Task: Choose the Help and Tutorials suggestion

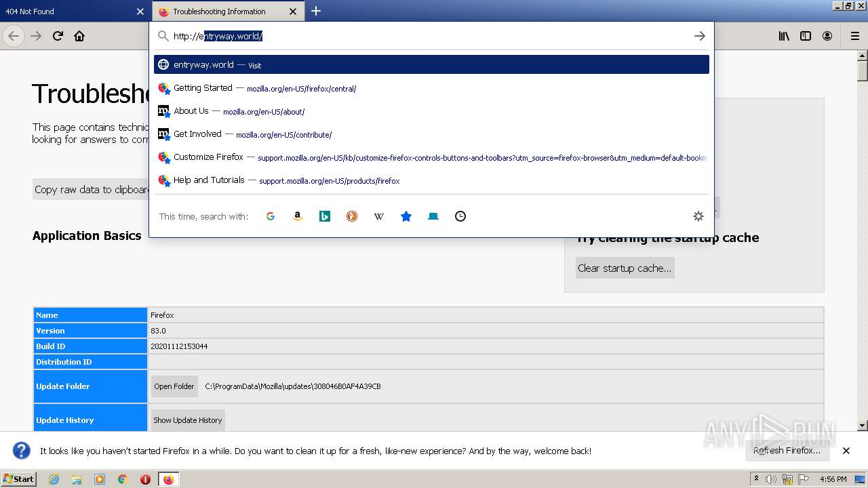Action: point(431,180)
